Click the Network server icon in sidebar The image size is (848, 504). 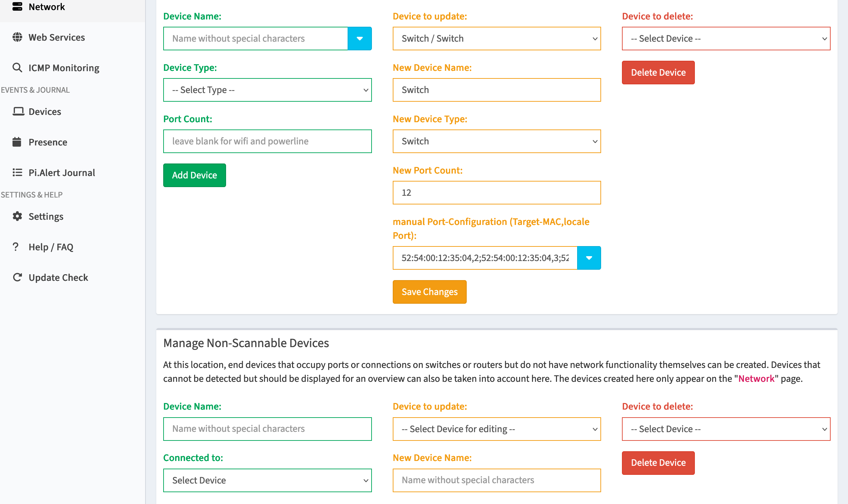[x=17, y=7]
